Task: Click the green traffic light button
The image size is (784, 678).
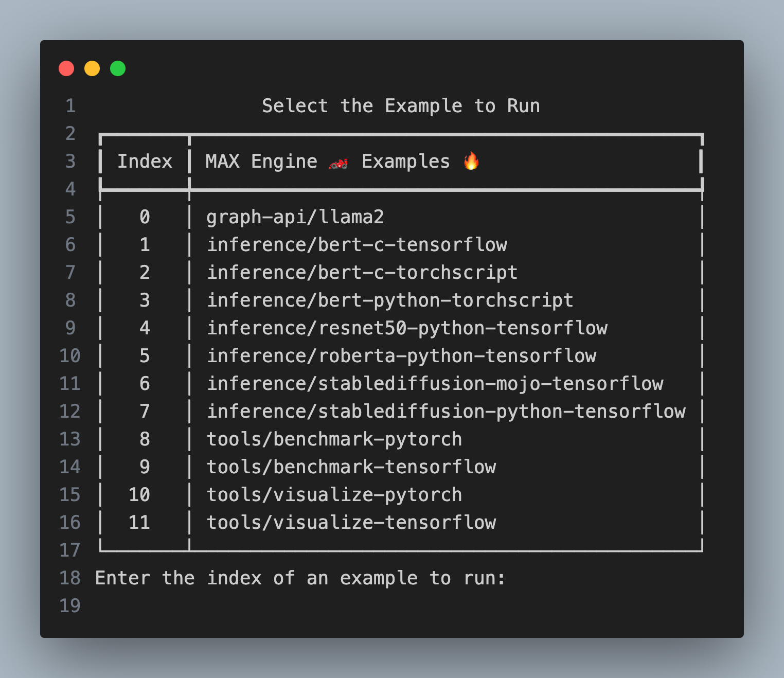Action: (117, 68)
